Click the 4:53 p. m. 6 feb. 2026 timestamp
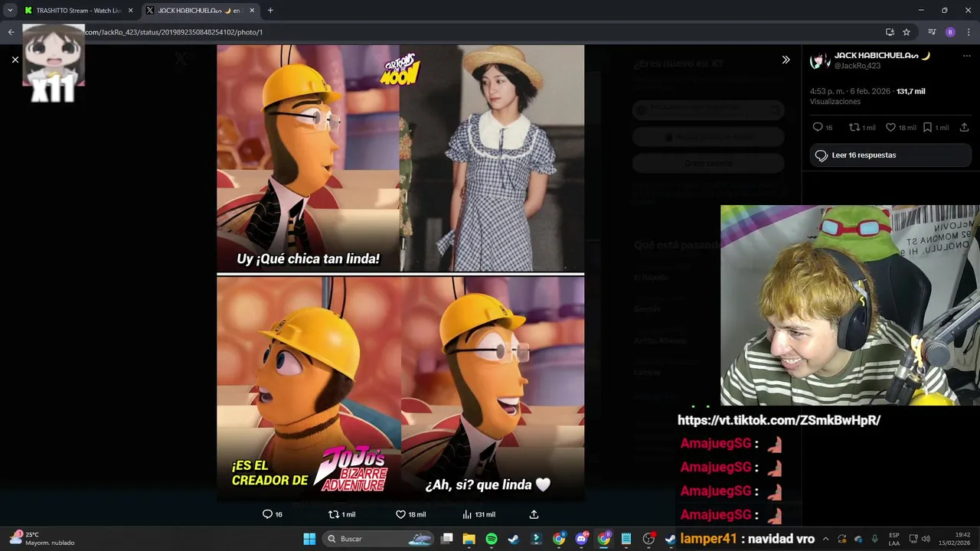The height and width of the screenshot is (551, 980). (x=850, y=91)
